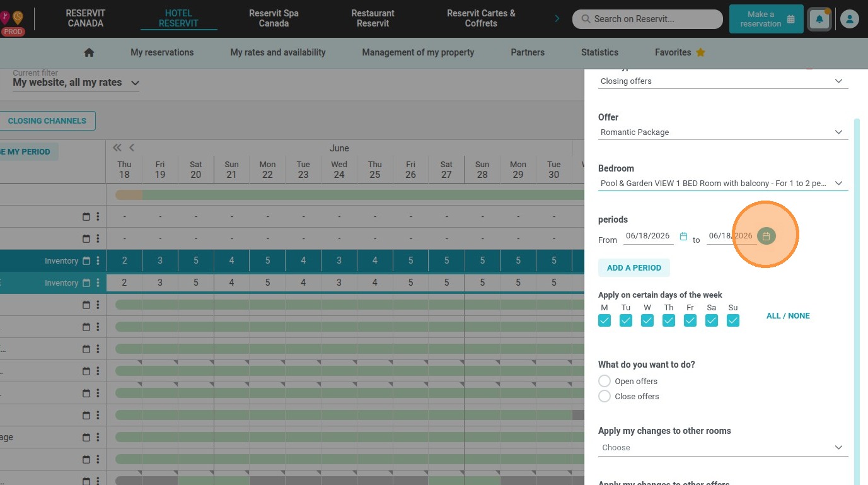Open the Current filter dropdown
Image resolution: width=868 pixels, height=485 pixels.
(x=76, y=83)
